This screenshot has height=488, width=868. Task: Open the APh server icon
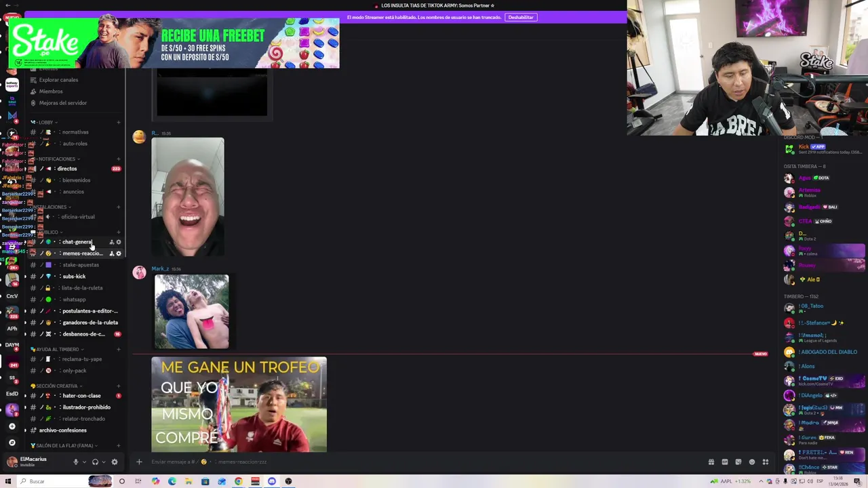pos(12,328)
